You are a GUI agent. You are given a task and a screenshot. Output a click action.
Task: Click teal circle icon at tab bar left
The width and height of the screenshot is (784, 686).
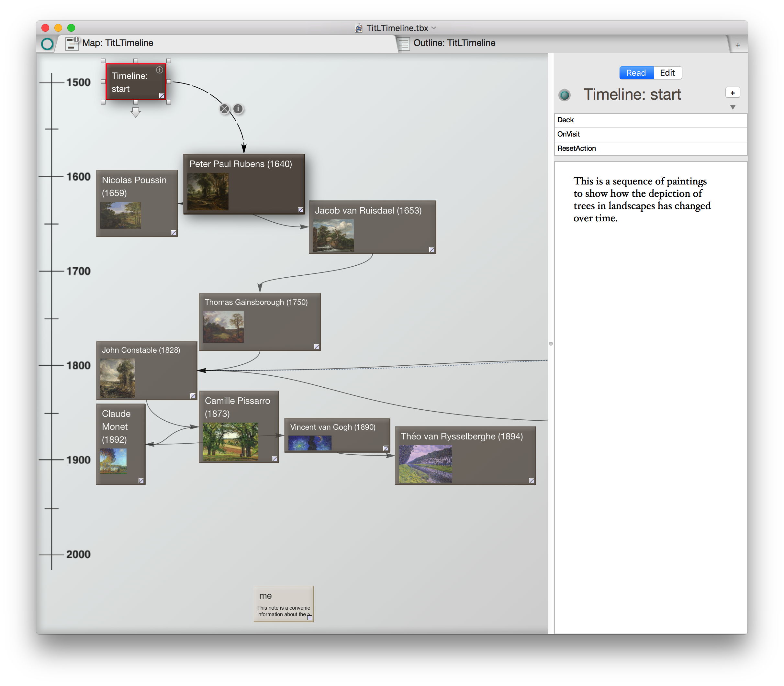coord(47,44)
